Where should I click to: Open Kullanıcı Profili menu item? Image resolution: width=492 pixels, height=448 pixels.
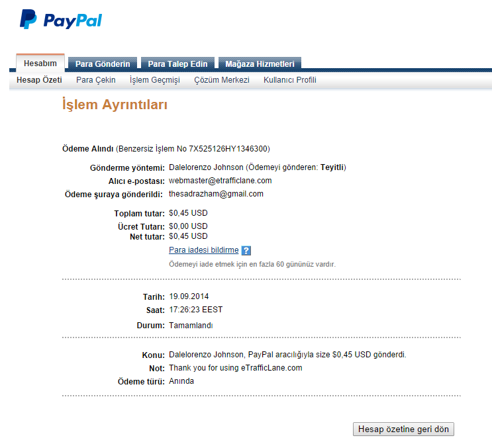point(289,80)
